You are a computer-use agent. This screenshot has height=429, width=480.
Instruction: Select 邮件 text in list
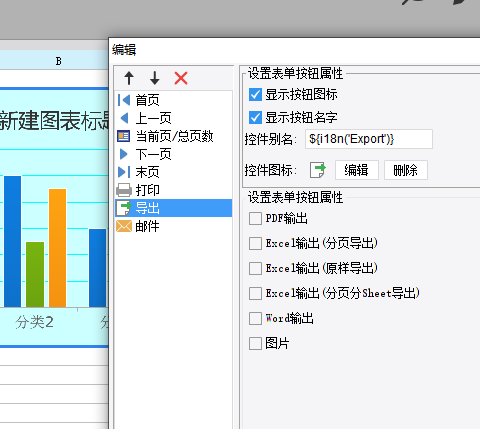147,226
